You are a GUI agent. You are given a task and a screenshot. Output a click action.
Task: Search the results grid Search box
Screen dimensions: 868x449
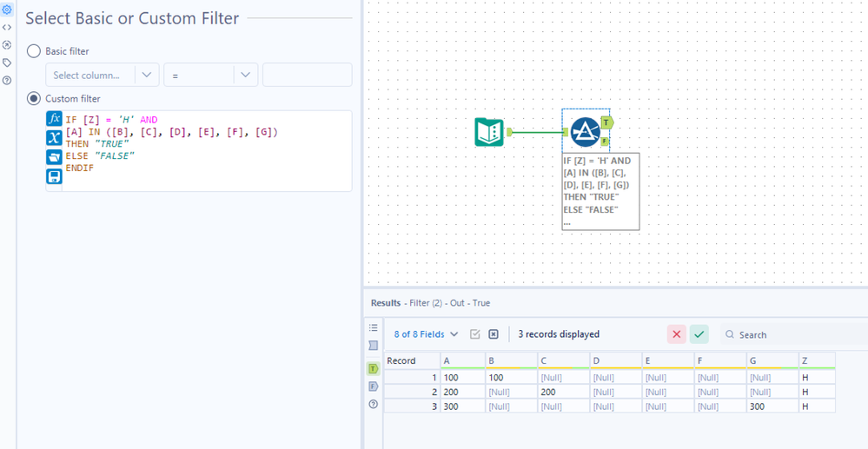(794, 334)
